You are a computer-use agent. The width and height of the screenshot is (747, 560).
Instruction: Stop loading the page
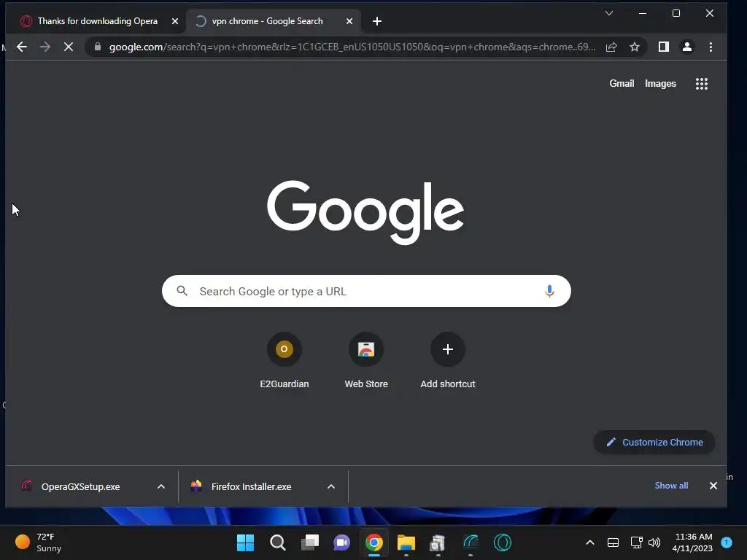[x=69, y=47]
